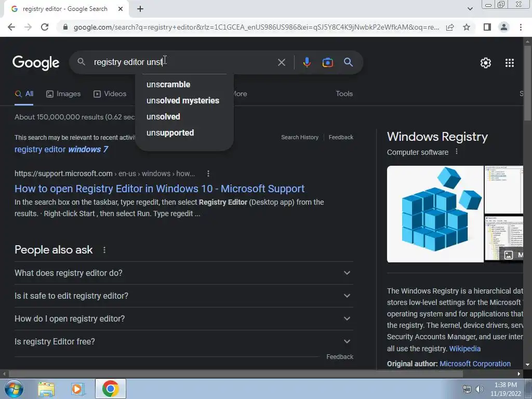The width and height of the screenshot is (532, 399).
Task: Open the registry editor windows 7 suggestion
Action: (x=61, y=149)
